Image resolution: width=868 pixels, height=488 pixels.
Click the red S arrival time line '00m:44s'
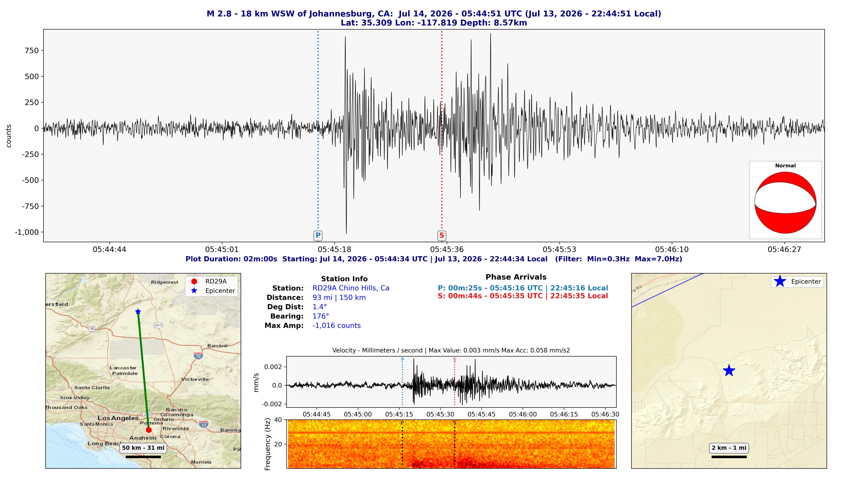(523, 296)
